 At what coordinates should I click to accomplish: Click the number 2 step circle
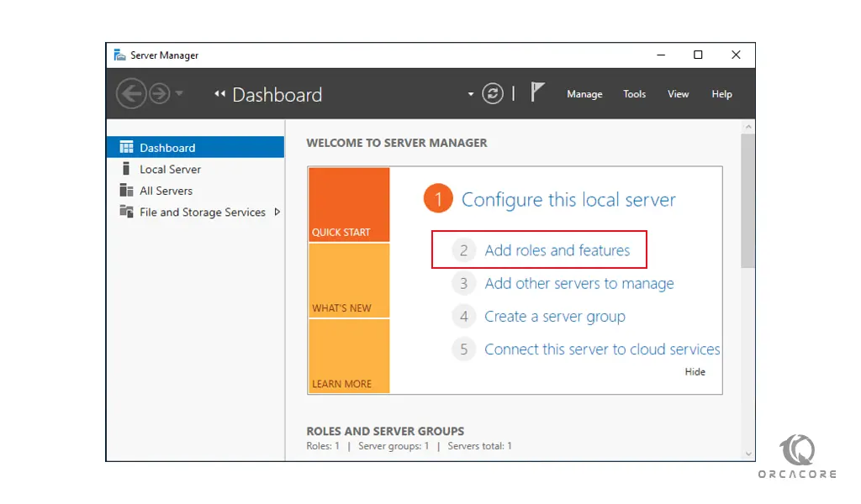coord(464,250)
